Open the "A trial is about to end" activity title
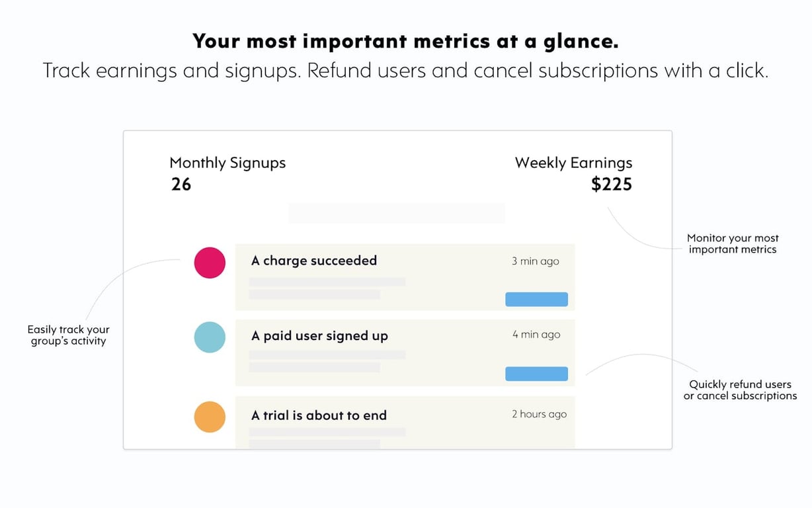 click(x=319, y=415)
